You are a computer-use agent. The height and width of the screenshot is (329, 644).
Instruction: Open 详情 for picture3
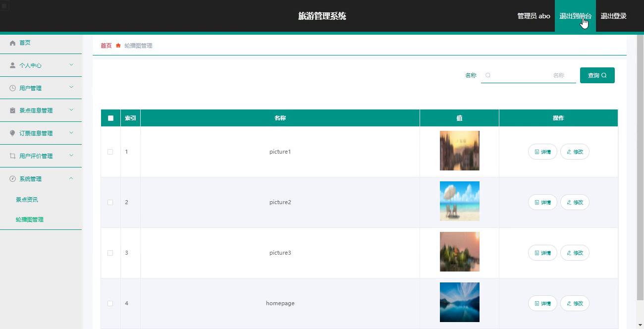click(x=542, y=253)
